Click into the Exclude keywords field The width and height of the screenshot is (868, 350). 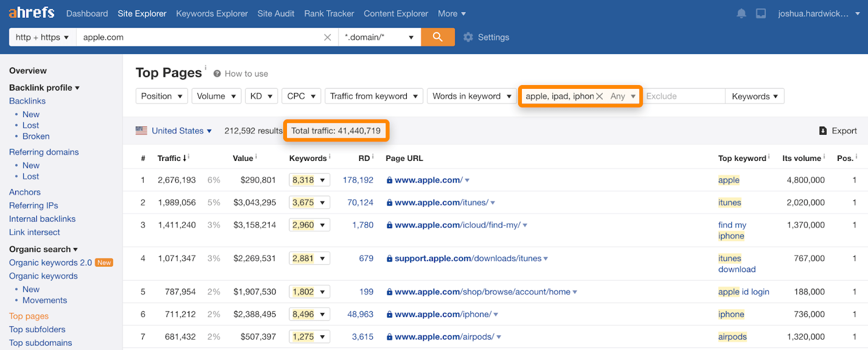pos(684,96)
